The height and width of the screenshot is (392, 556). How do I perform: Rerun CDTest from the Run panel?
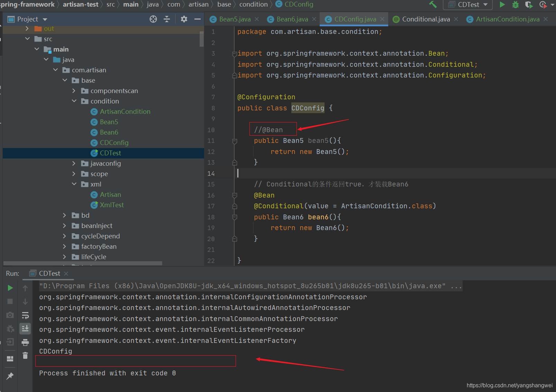(x=10, y=288)
